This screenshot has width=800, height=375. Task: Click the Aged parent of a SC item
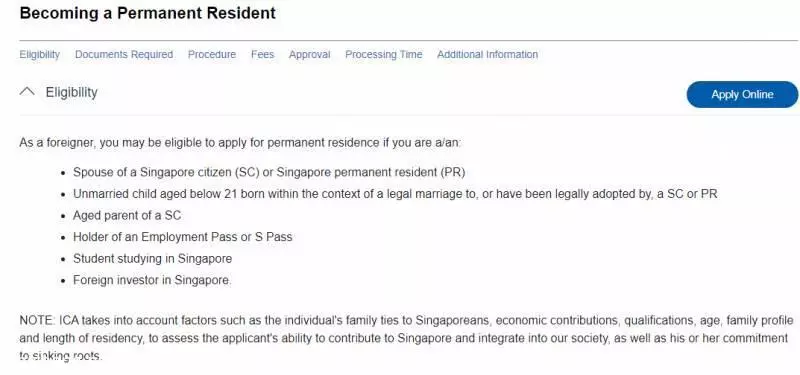coord(127,215)
